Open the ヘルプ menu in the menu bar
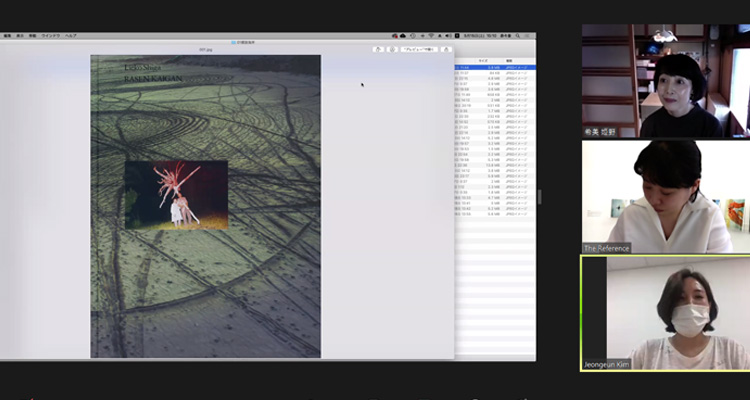Viewport: 750px width, 400px height. point(71,36)
